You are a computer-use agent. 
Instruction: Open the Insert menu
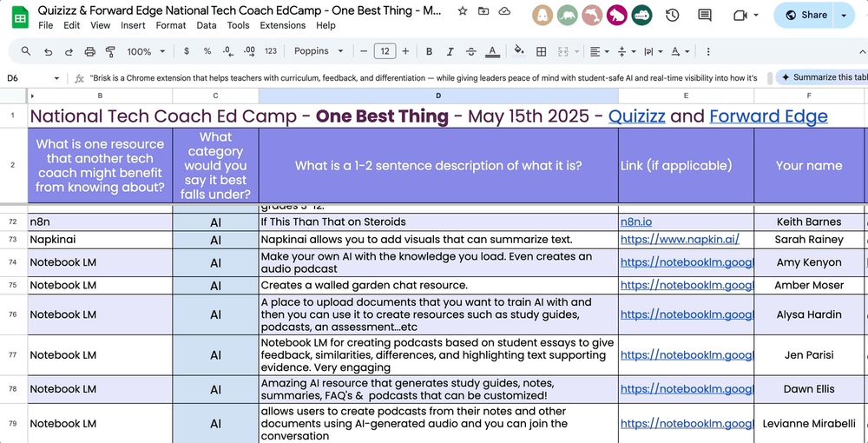coord(133,25)
